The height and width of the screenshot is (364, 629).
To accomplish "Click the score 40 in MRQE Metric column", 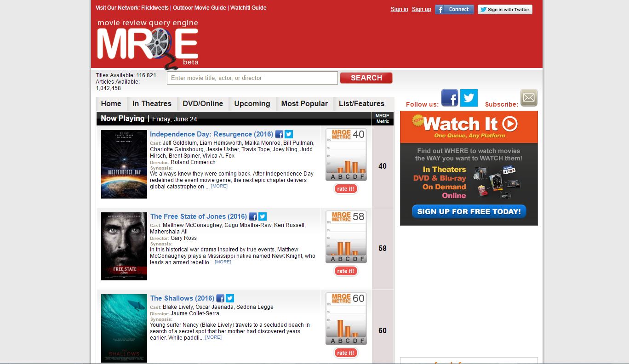I will [x=383, y=166].
